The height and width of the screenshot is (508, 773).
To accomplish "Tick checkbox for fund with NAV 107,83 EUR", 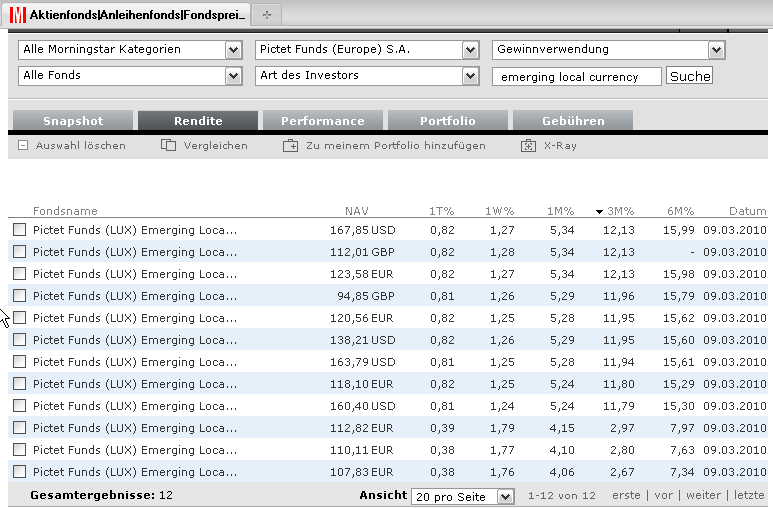I will point(19,472).
